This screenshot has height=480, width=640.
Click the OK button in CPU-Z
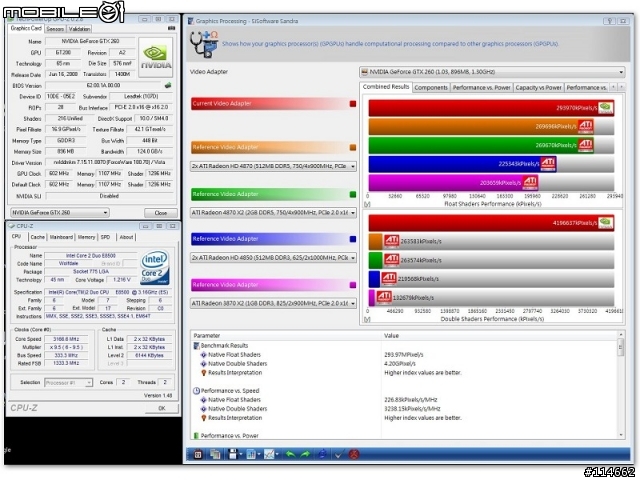point(162,408)
